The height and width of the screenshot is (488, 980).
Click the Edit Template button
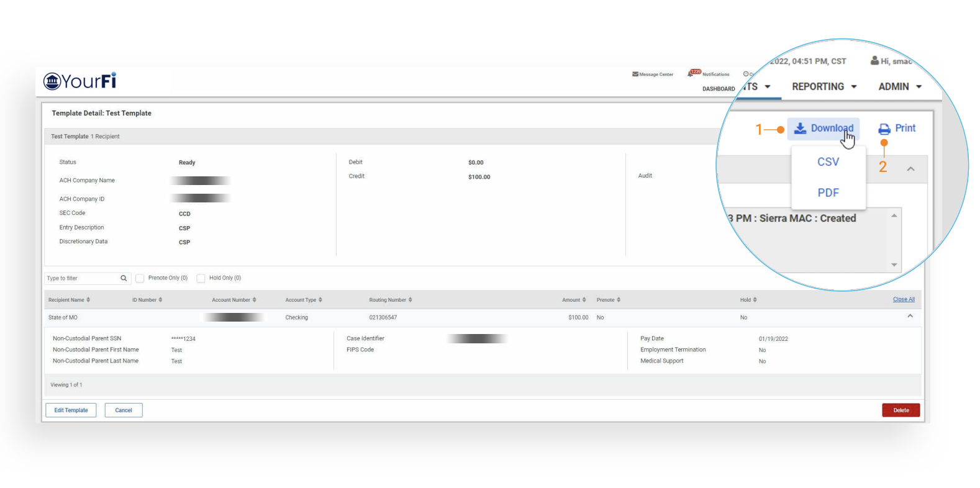[71, 410]
